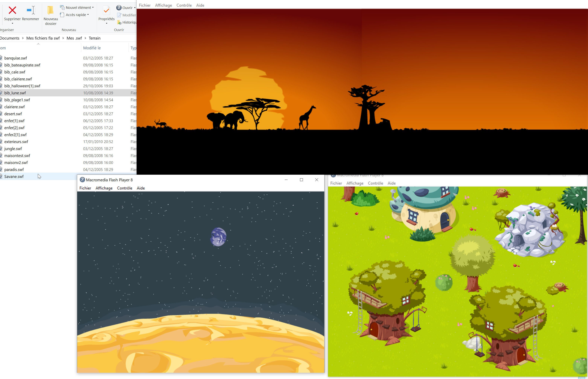Screen dimensions: 588x379
Task: Open the Contrôle menu in the moon window
Action: pyautogui.click(x=124, y=188)
